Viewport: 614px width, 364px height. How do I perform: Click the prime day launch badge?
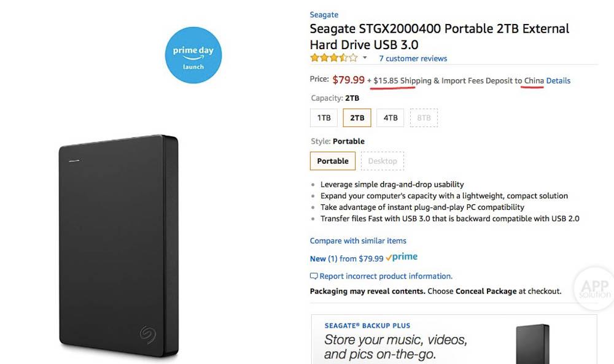pos(193,56)
